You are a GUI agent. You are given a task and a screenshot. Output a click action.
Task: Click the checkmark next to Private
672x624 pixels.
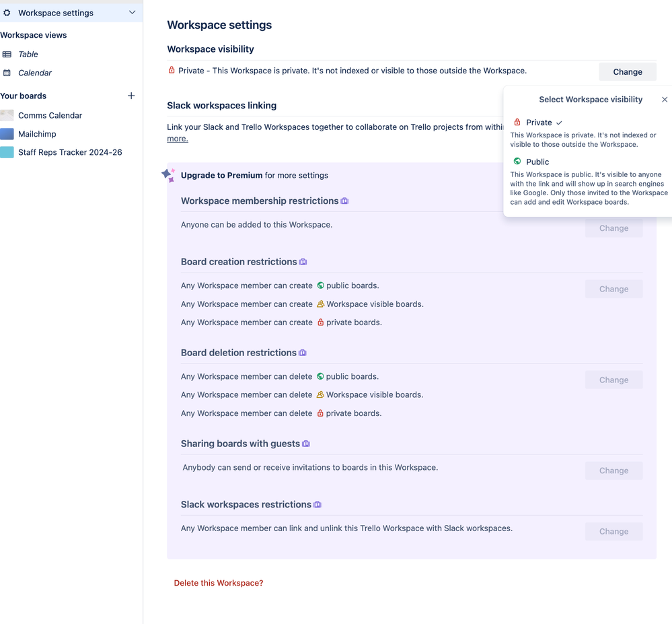coord(559,123)
